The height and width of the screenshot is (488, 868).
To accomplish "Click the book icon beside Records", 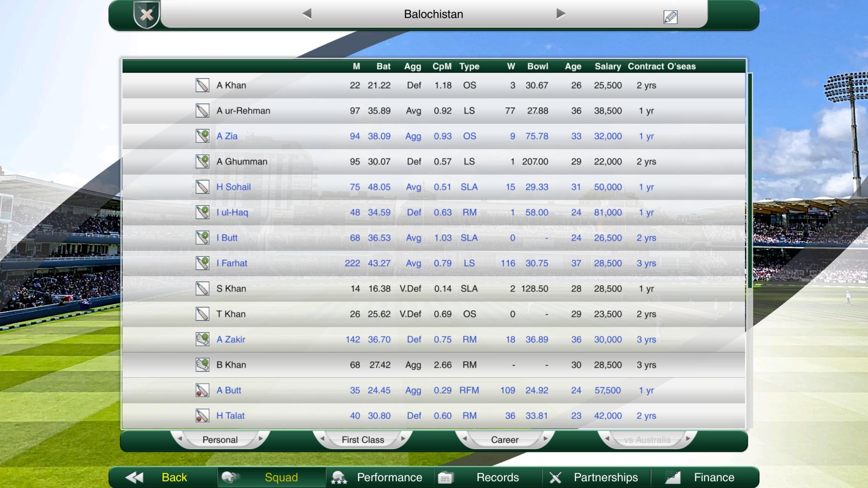I will pyautogui.click(x=445, y=478).
